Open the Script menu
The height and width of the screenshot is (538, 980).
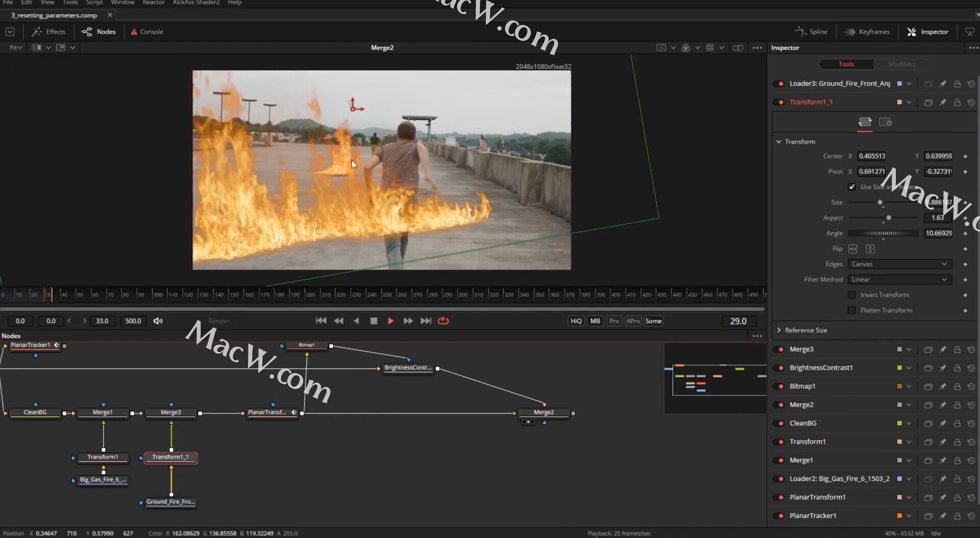(94, 3)
